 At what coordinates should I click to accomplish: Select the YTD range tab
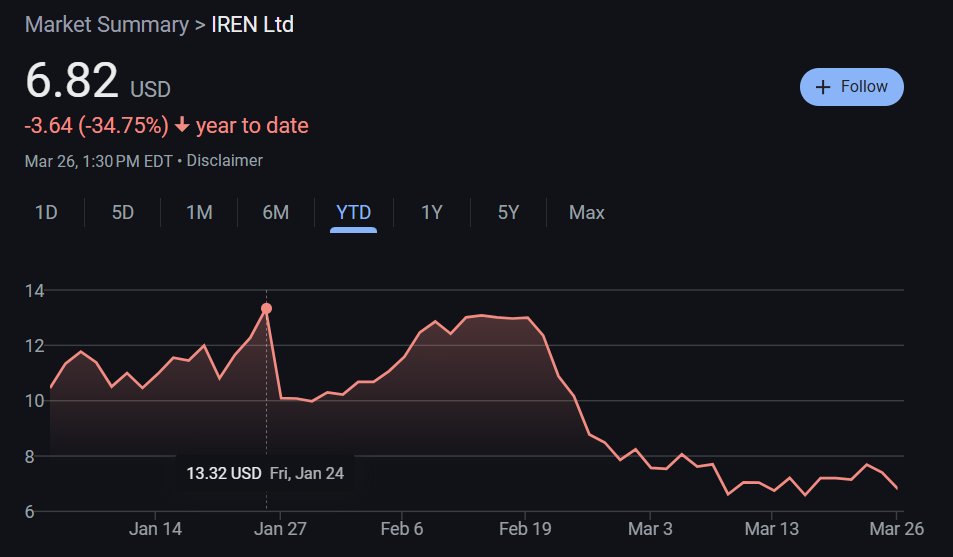(353, 212)
